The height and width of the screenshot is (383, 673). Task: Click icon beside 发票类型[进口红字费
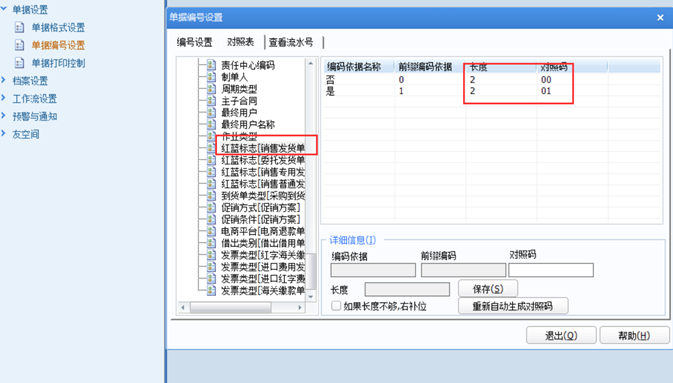[x=211, y=279]
